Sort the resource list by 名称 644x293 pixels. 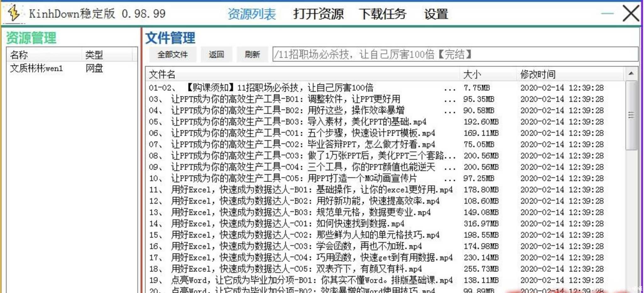pyautogui.click(x=45, y=55)
